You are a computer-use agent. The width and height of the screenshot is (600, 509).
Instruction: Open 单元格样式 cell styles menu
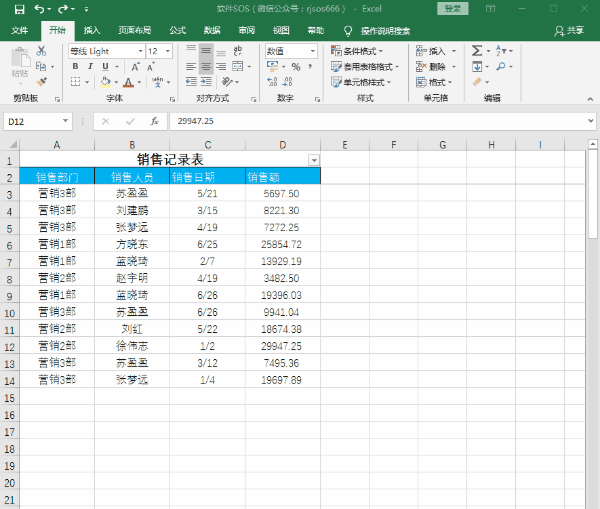(361, 82)
